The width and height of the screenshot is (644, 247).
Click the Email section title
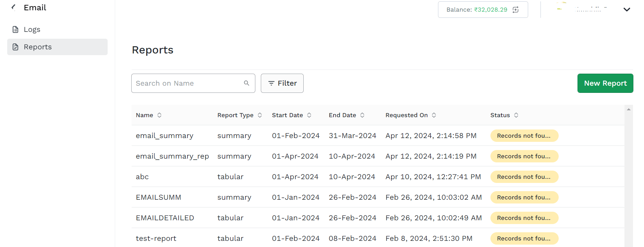point(35,8)
